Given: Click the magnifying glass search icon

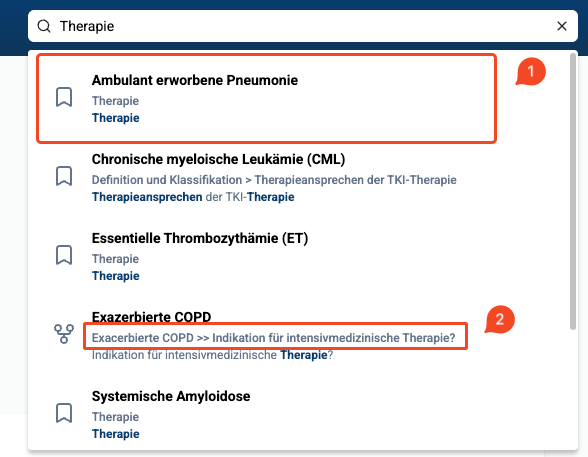Looking at the screenshot, I should 44,26.
